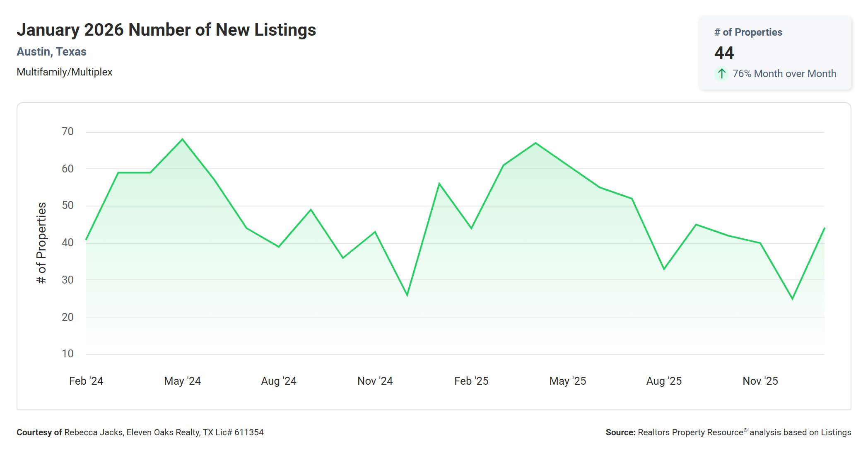Click the x-axis label Nov '24

point(375,381)
